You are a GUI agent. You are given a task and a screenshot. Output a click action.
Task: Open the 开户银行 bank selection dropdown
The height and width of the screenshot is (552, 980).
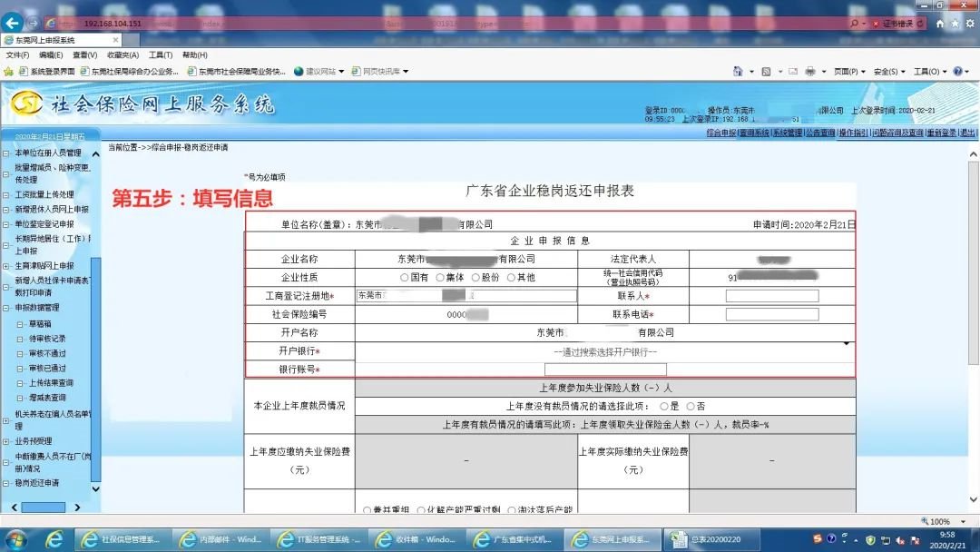point(604,351)
